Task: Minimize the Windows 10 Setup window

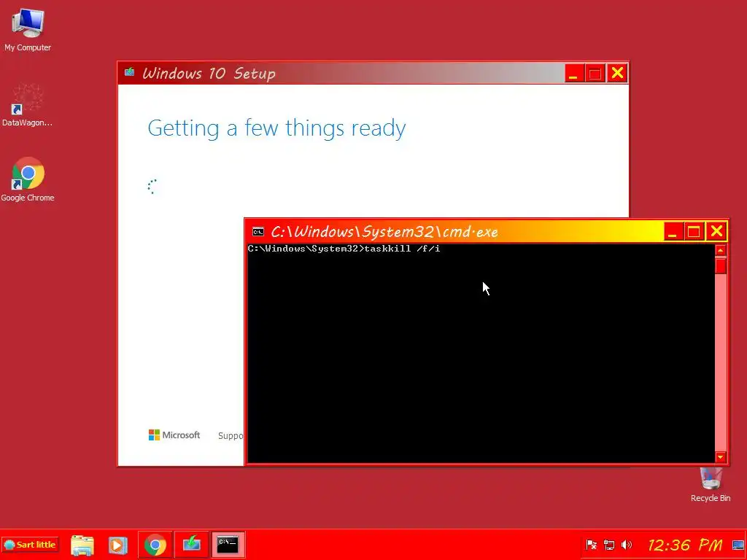Action: 573,74
